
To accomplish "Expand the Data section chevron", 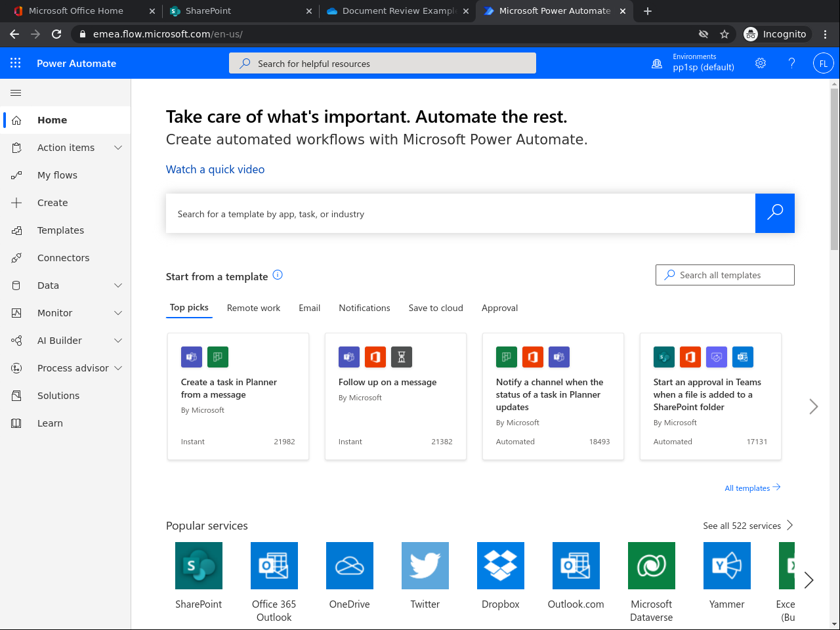I will pyautogui.click(x=118, y=285).
